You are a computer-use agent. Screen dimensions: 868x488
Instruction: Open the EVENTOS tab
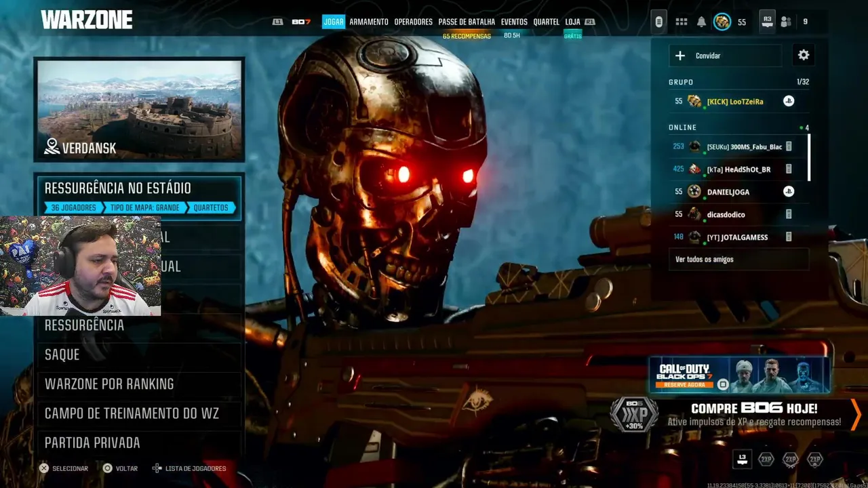click(x=514, y=22)
